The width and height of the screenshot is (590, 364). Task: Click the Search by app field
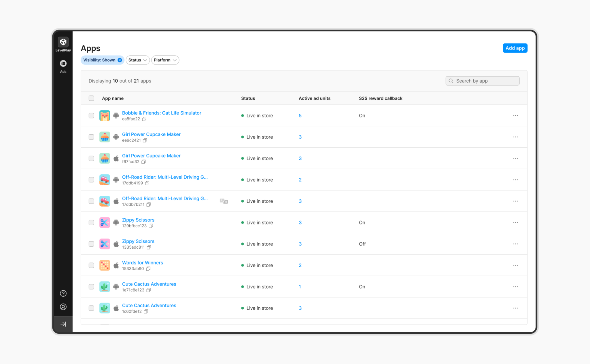pyautogui.click(x=482, y=81)
